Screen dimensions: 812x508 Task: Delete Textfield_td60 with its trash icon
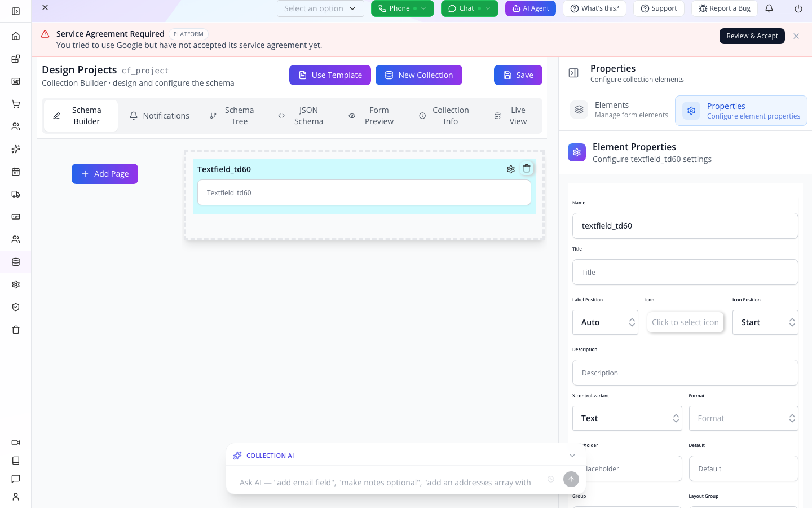coord(527,169)
